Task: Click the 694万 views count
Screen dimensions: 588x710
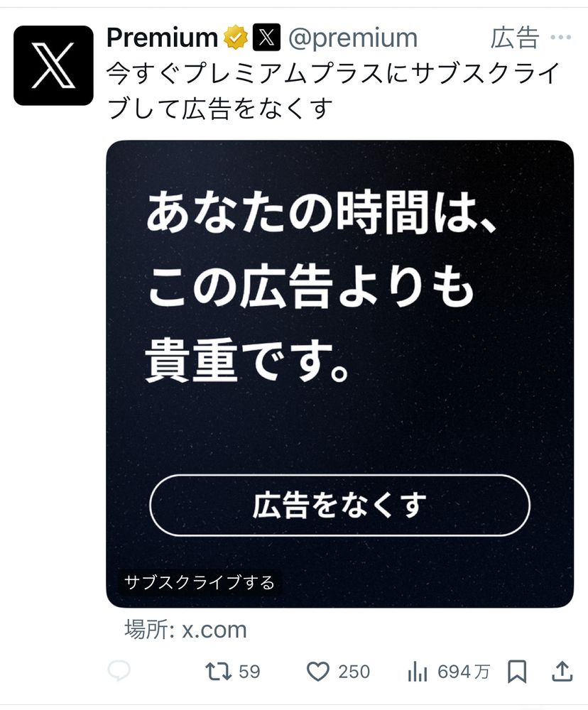Action: pos(464,672)
